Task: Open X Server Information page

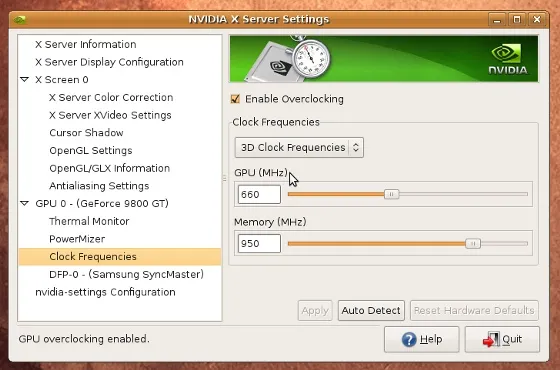Action: (x=86, y=44)
